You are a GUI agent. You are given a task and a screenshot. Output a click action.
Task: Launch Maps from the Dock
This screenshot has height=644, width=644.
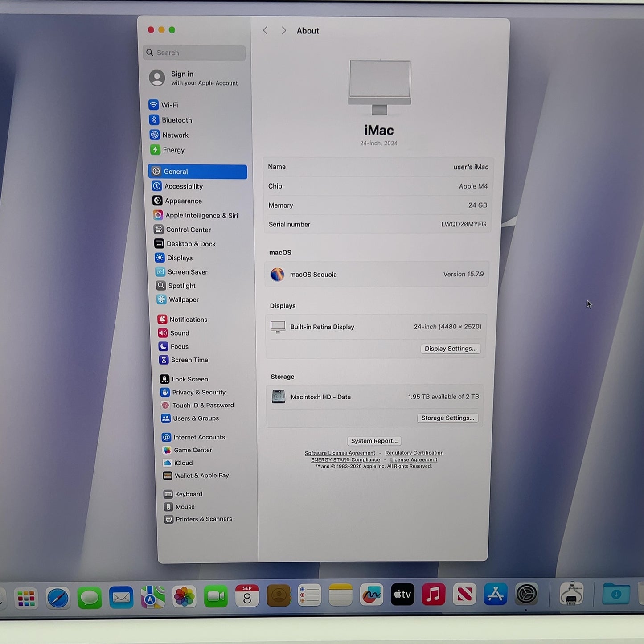tap(153, 597)
